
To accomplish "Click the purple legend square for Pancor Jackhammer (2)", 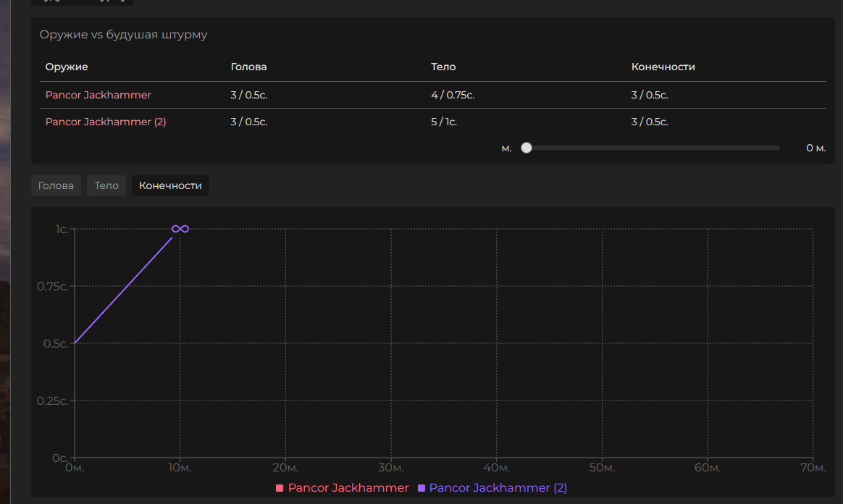I will pyautogui.click(x=421, y=489).
